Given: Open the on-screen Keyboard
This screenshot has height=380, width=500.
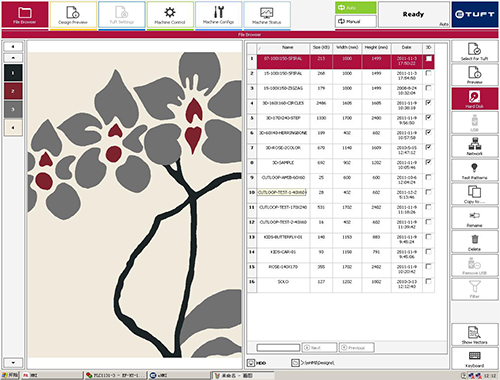Looking at the screenshot, I should point(475,359).
